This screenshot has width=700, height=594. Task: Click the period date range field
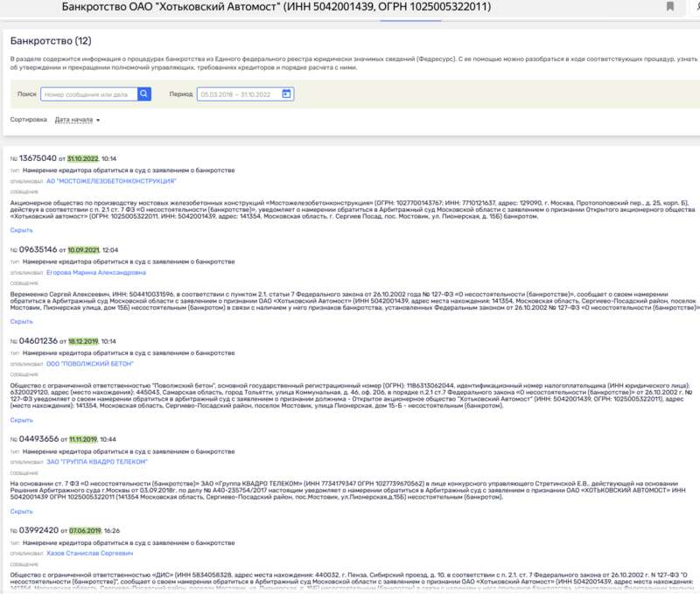coord(245,94)
